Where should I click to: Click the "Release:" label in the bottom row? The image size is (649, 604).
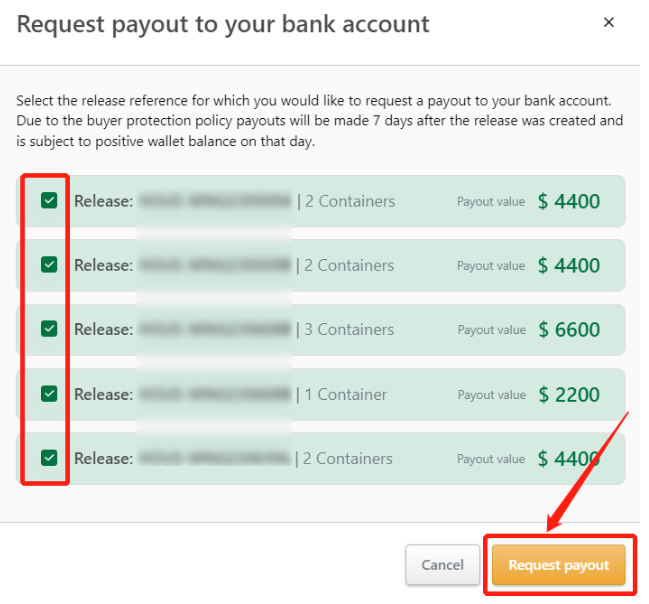point(103,458)
